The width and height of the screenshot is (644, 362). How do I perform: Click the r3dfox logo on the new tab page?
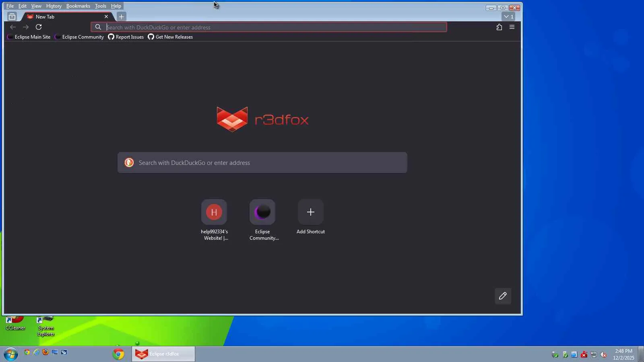(x=262, y=119)
